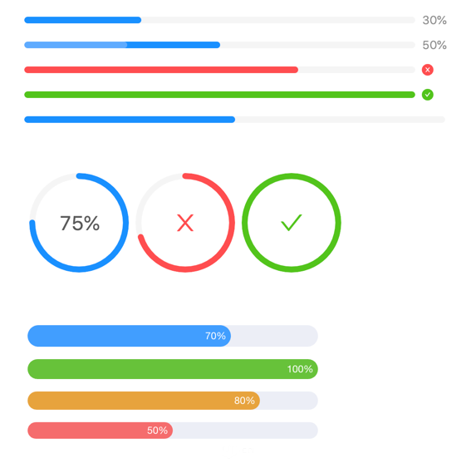Click the thick blue 70% progress bar
The image size is (476, 463).
(x=173, y=336)
